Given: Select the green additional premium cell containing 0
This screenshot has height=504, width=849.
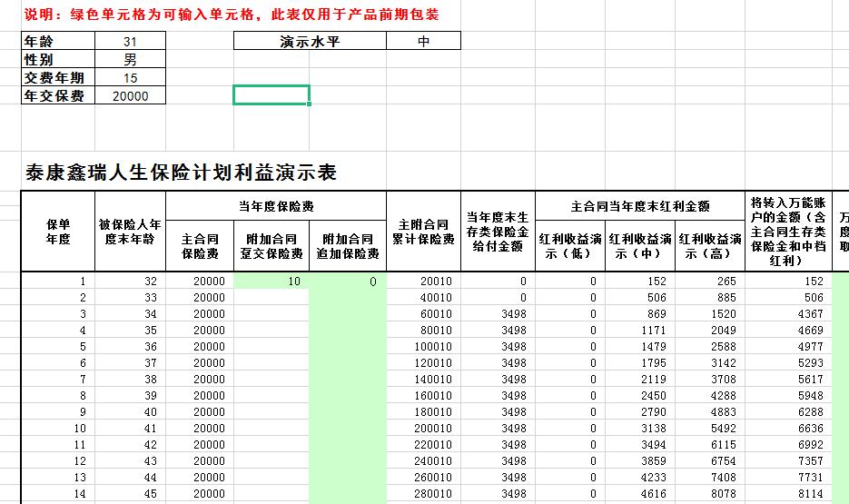Looking at the screenshot, I should pos(348,281).
